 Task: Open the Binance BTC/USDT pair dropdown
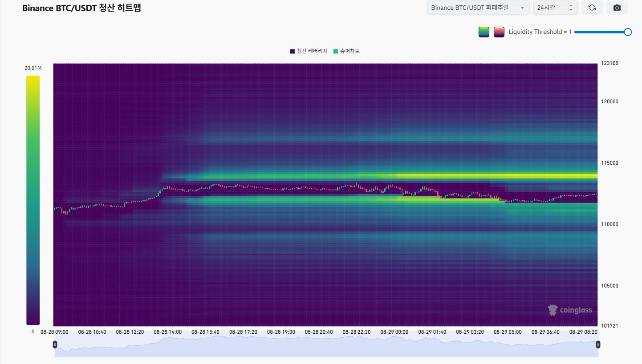tap(479, 8)
